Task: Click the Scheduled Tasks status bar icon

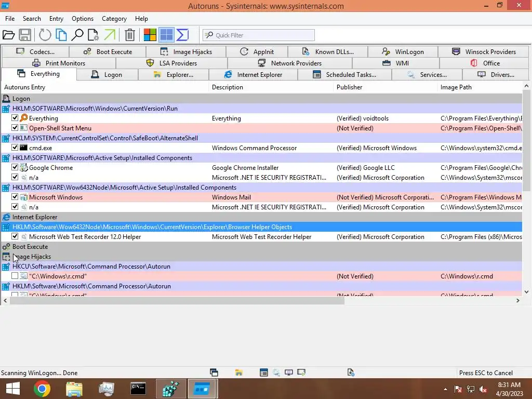Action: coord(263,373)
